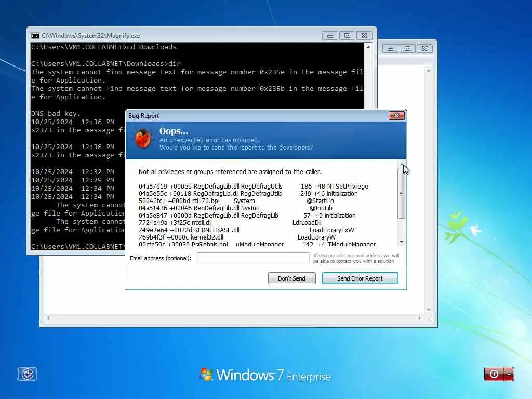Open shutdown options arrow menu
The height and width of the screenshot is (399, 532).
(x=509, y=374)
